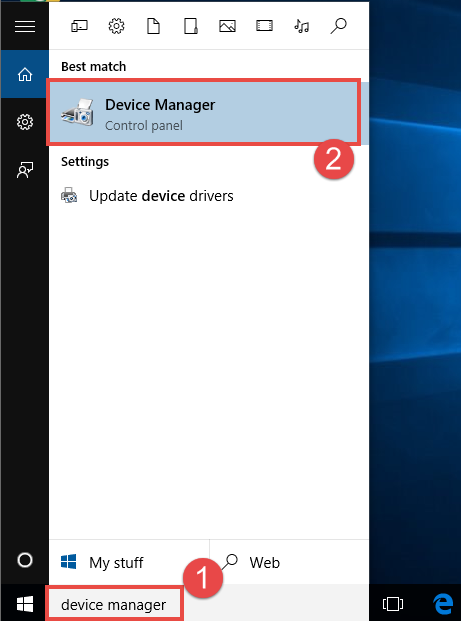Open the sidebar Settings gear

25,122
